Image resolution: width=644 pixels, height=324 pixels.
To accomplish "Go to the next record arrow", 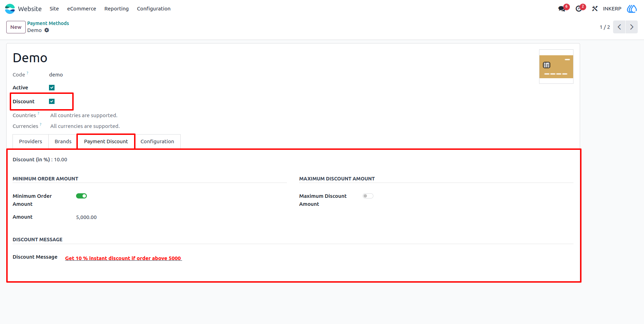I will [632, 27].
